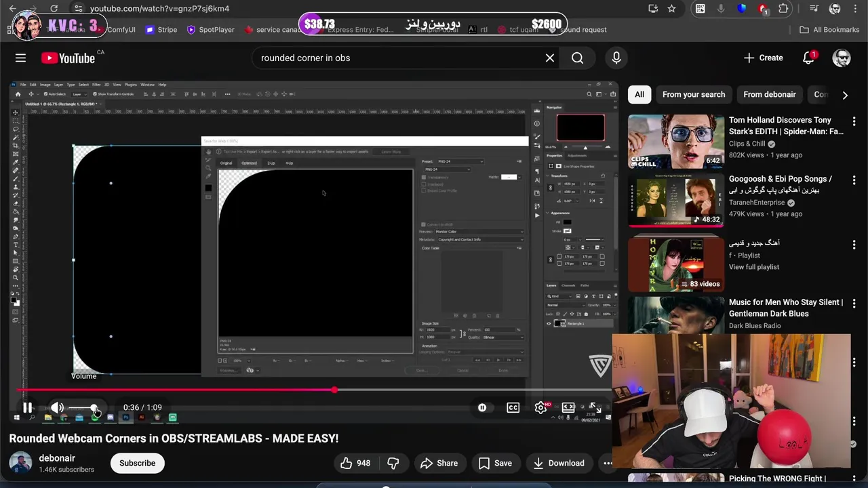Adjust the player volume slider
Screen dimensions: 868x488
tap(84, 407)
